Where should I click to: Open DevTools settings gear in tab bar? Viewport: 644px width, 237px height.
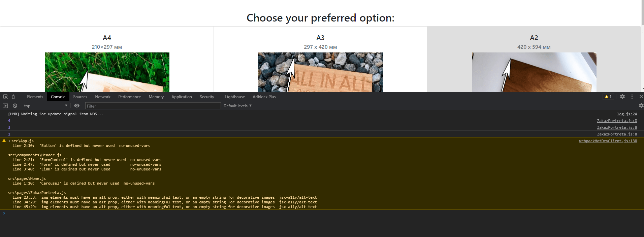(x=622, y=97)
